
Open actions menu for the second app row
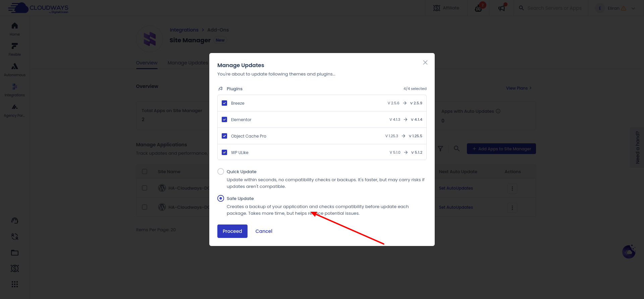pyautogui.click(x=512, y=208)
